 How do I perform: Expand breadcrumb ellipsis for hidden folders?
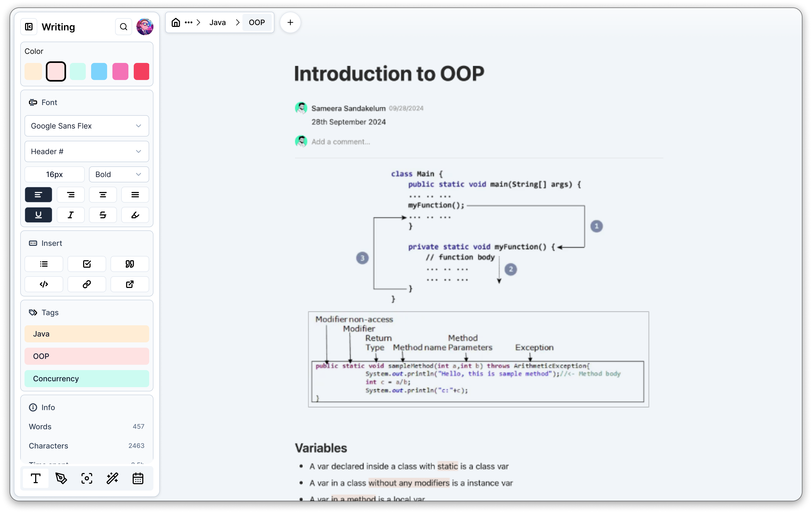tap(189, 23)
